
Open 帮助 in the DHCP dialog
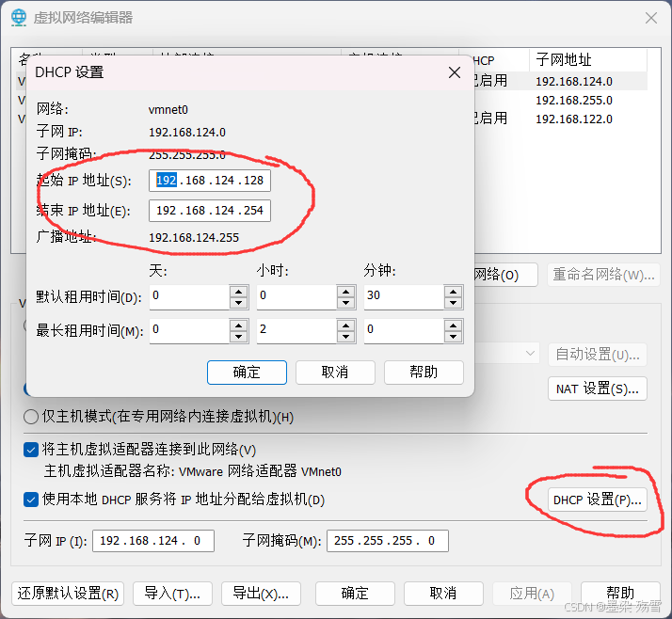coord(424,372)
